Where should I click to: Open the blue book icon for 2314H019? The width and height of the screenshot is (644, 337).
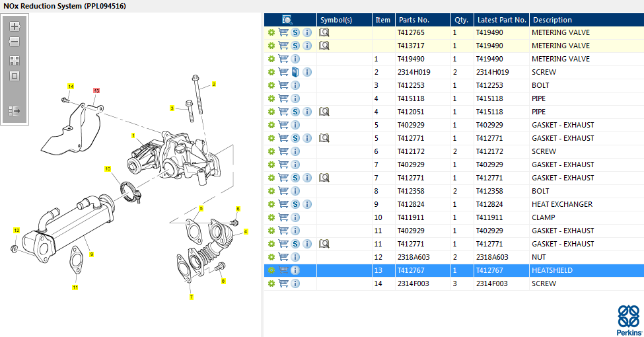tap(295, 72)
